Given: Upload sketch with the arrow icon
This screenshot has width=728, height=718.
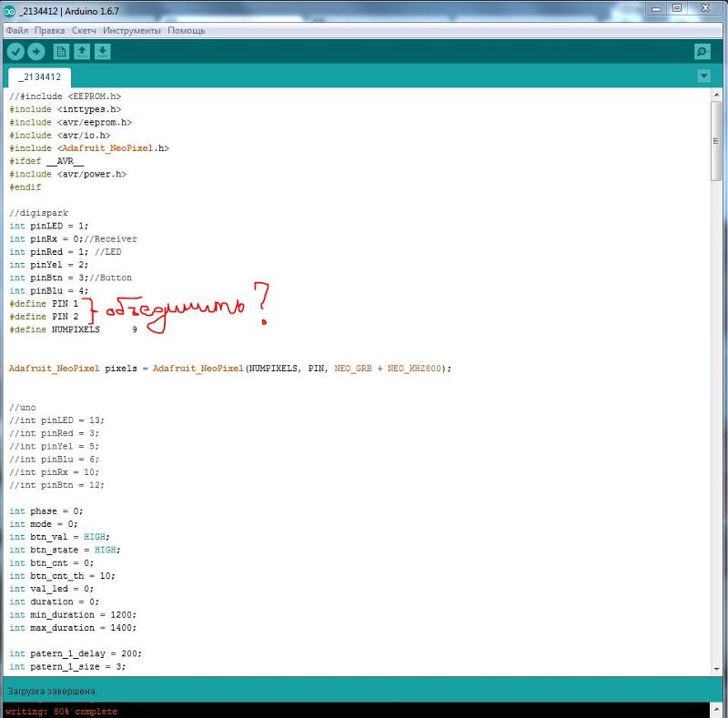Looking at the screenshot, I should click(36, 52).
